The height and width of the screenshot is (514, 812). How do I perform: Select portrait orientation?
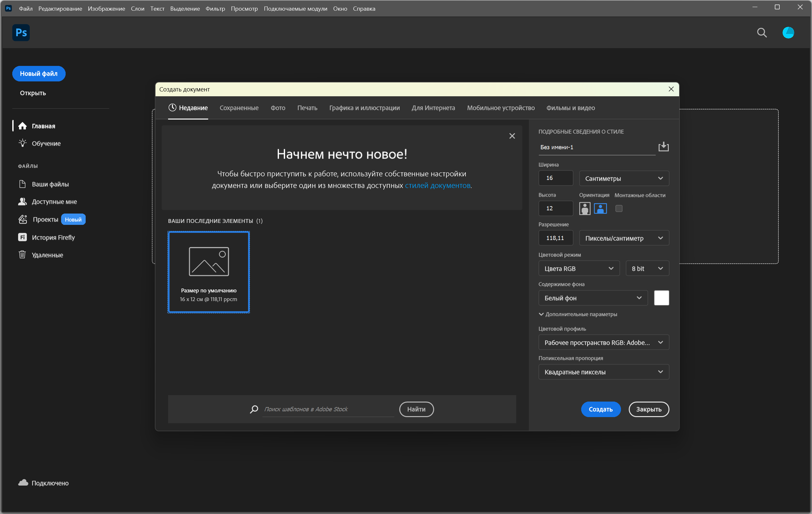point(585,209)
